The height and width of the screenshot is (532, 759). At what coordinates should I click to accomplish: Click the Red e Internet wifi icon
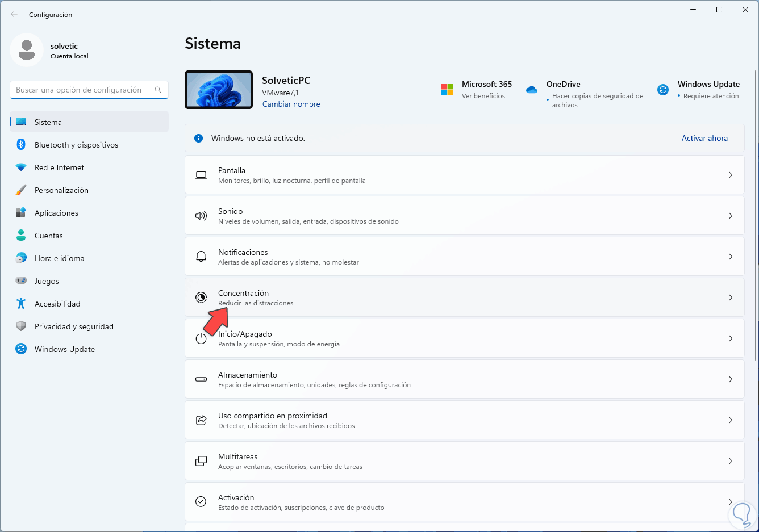(21, 167)
